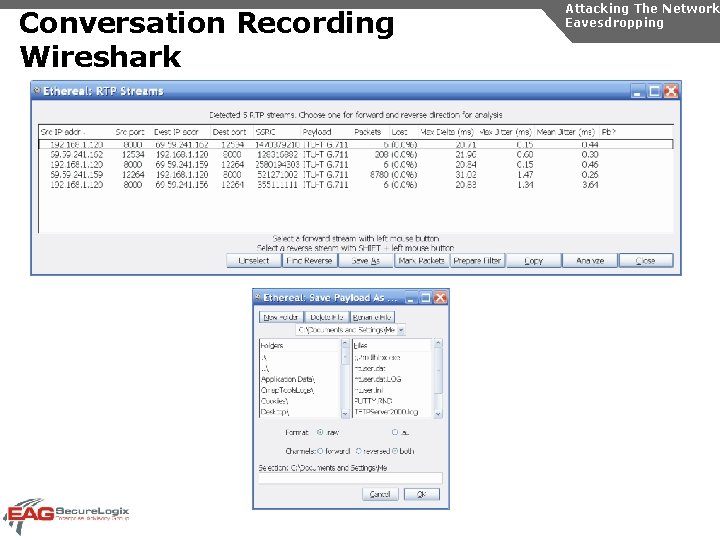Click Unselect in the RTP Streams window
The image size is (720, 540).
tap(253, 260)
